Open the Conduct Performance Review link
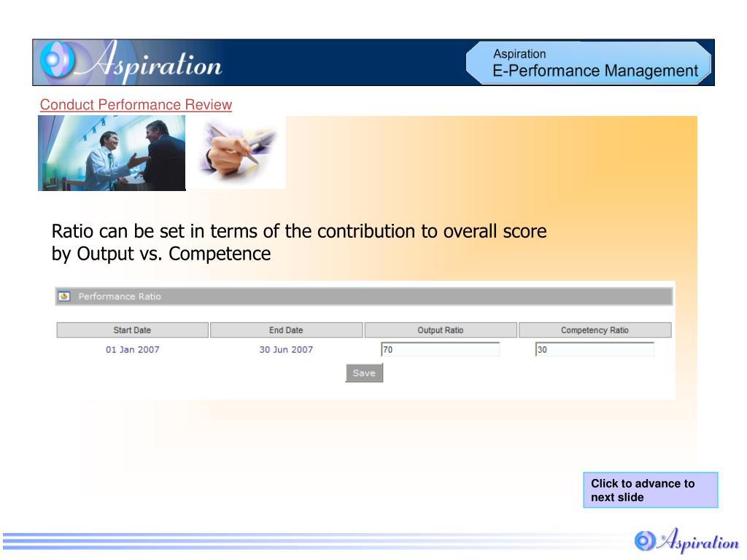Image resolution: width=747 pixels, height=560 pixels. pos(136,105)
